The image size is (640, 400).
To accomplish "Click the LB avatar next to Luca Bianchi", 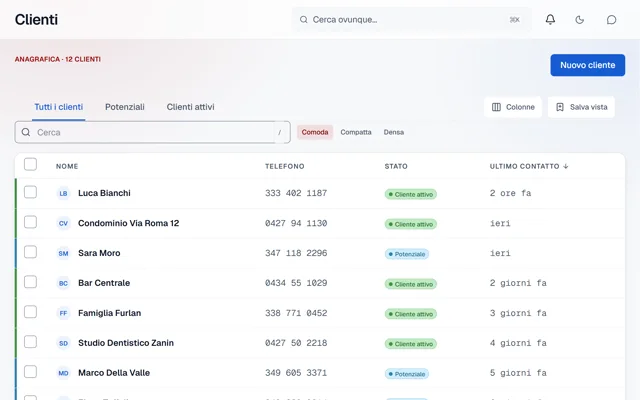I will (x=63, y=193).
